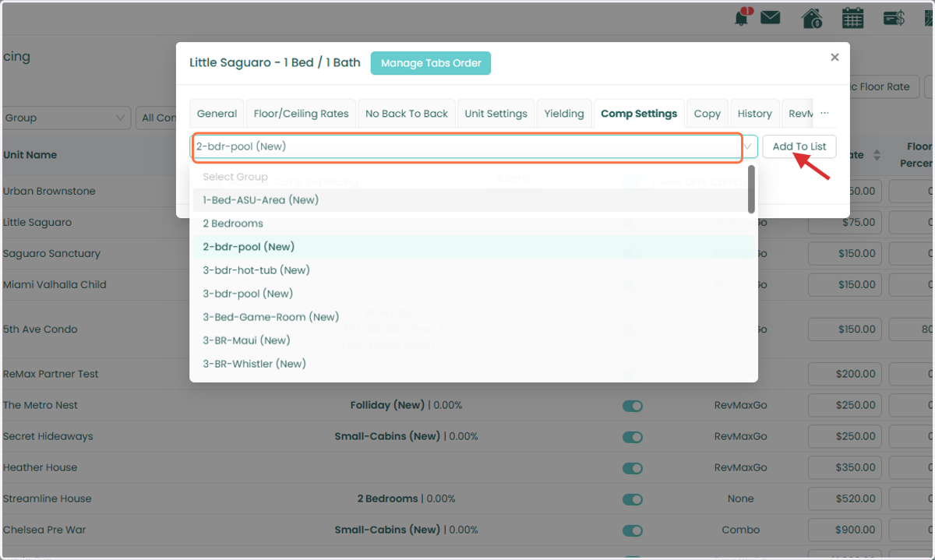Open the History tab
The width and height of the screenshot is (935, 560).
tap(755, 114)
